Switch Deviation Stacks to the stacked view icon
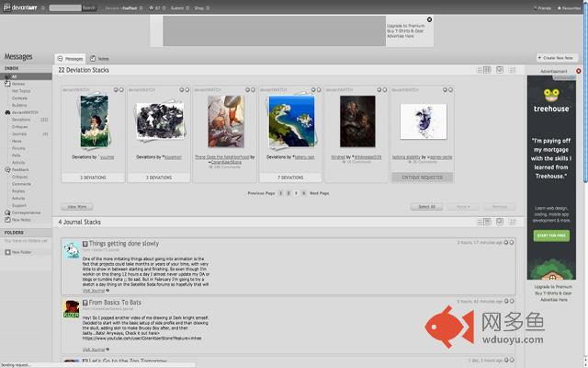This screenshot has height=368, width=588. pyautogui.click(x=487, y=70)
